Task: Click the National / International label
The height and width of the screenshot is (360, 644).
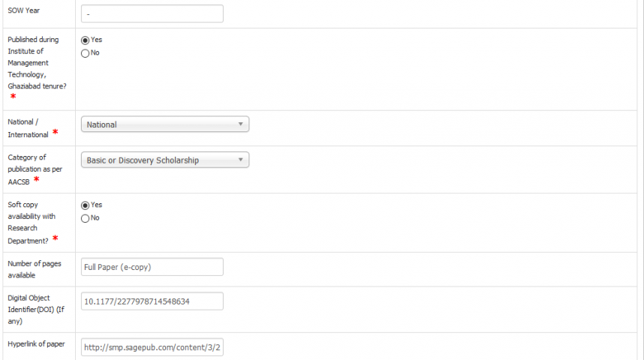Action: tap(28, 128)
